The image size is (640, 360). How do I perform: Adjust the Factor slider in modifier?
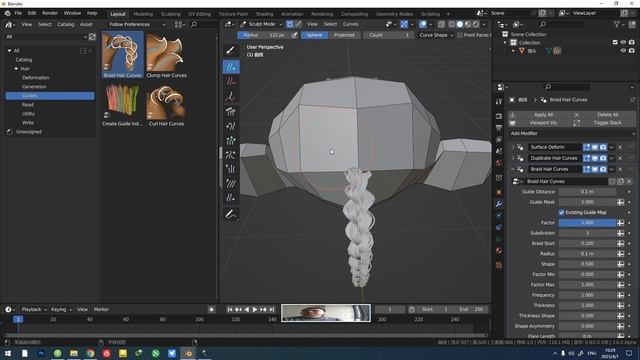tap(587, 222)
